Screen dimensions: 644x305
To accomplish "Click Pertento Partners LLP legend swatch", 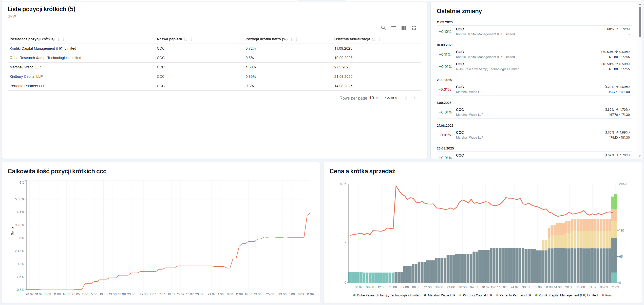I will click(497, 295).
